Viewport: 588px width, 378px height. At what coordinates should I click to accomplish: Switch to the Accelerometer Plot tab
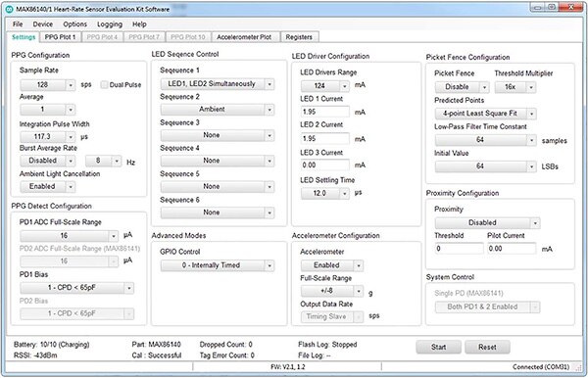(244, 37)
